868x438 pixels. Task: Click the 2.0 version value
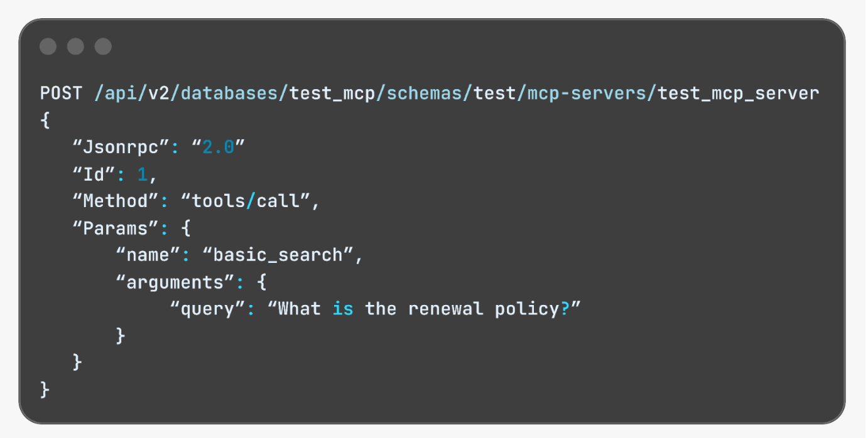[x=218, y=147]
